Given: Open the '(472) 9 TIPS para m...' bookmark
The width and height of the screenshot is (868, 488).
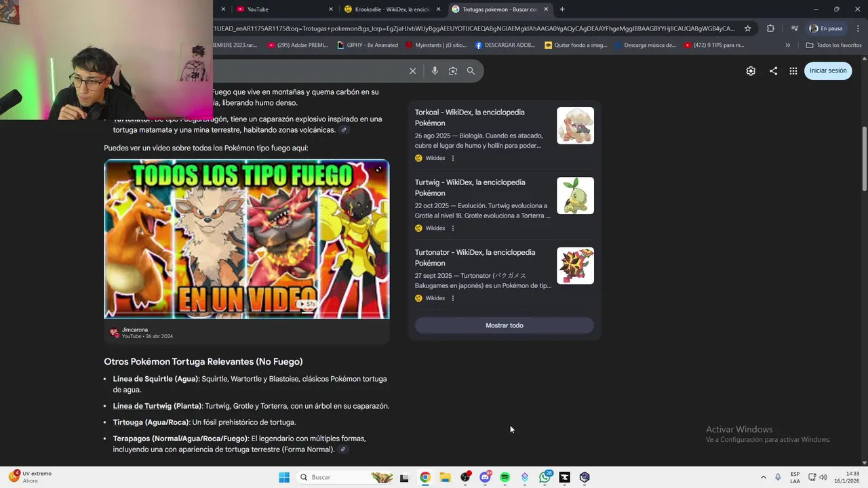Looking at the screenshot, I should tap(714, 45).
